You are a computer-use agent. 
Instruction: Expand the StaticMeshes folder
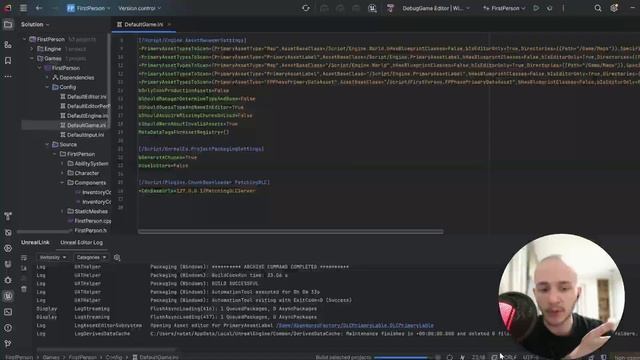click(x=62, y=211)
